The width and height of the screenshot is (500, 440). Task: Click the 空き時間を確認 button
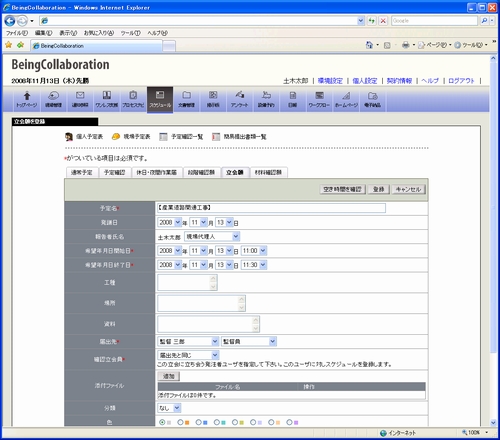click(x=342, y=189)
